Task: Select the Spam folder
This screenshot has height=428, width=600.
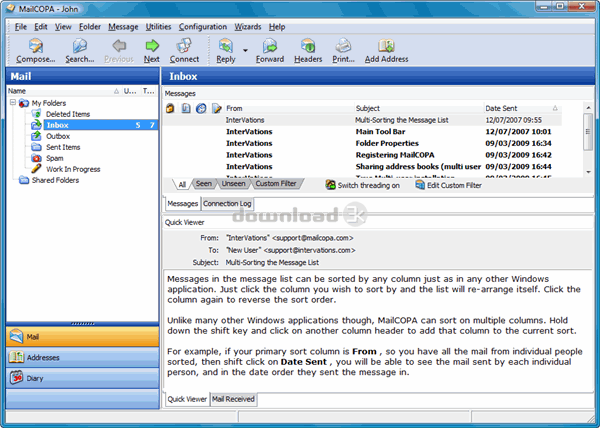Action: tap(55, 158)
